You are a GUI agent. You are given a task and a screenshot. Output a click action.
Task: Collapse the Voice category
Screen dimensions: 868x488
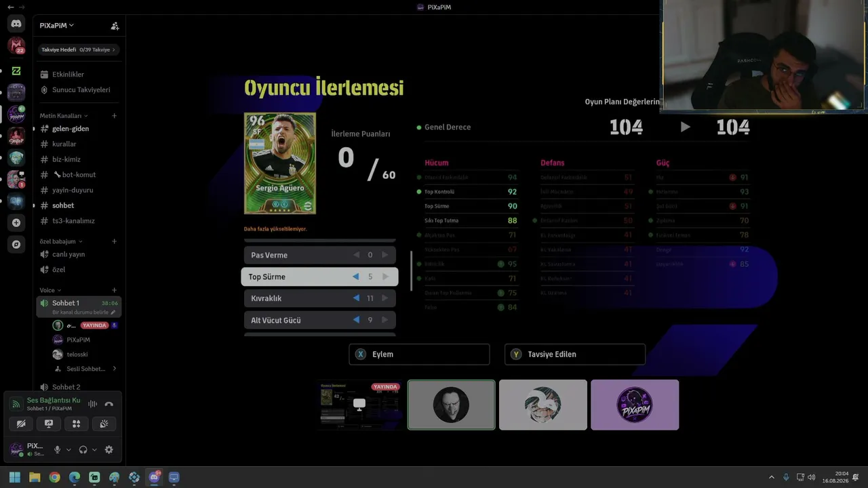coord(50,290)
